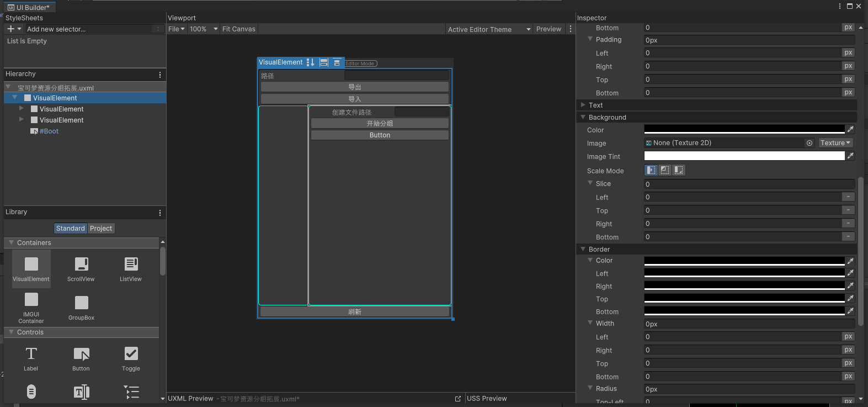Use the eyedropper for the Border Left color

[850, 273]
